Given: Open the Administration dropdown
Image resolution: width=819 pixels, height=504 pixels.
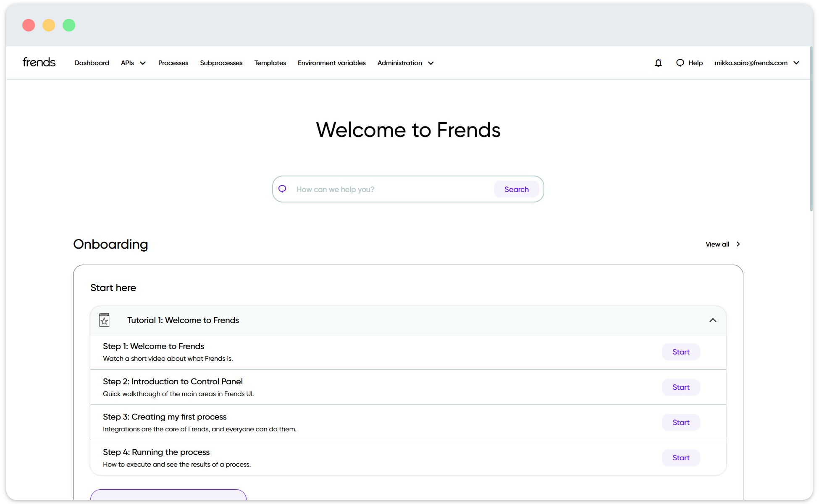Looking at the screenshot, I should [x=405, y=63].
